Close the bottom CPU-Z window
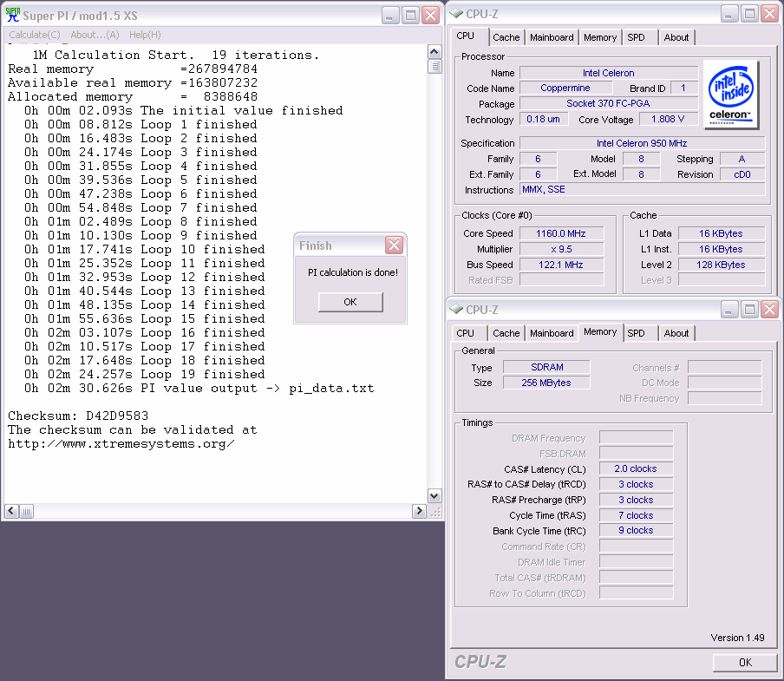Screen dimensions: 784x681 [x=769, y=310]
